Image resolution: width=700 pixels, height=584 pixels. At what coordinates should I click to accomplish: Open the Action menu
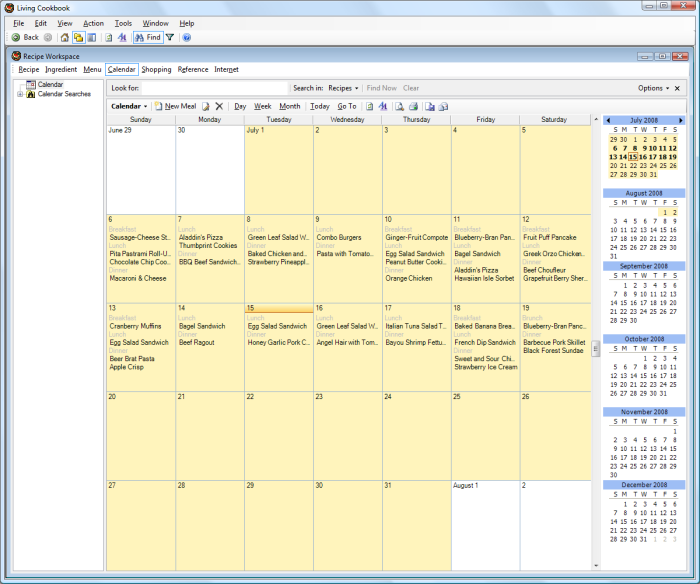[93, 23]
